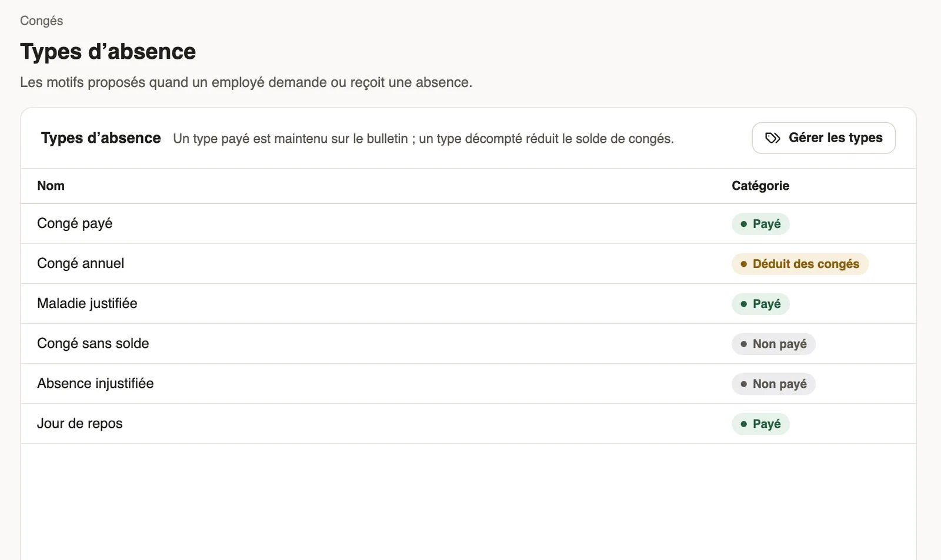Click the Déduit des congés badge
Image resolution: width=941 pixels, height=560 pixels.
[800, 264]
